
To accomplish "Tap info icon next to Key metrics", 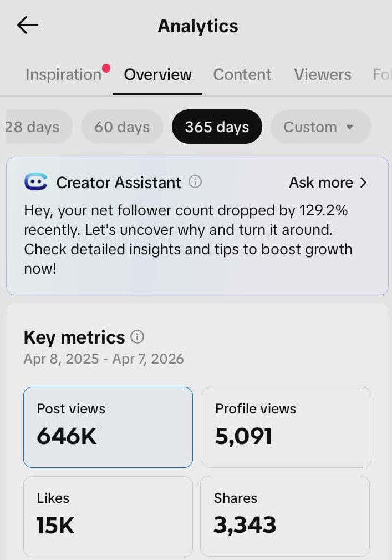I will [137, 337].
